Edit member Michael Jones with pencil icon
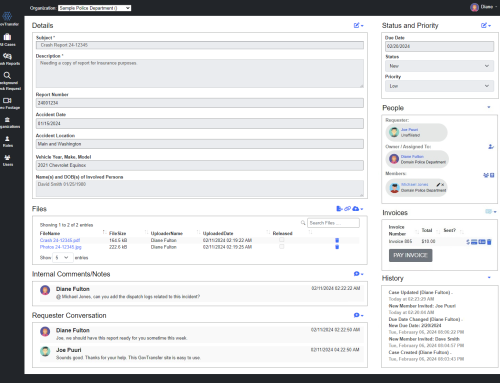The height and width of the screenshot is (383, 500). pyautogui.click(x=438, y=185)
